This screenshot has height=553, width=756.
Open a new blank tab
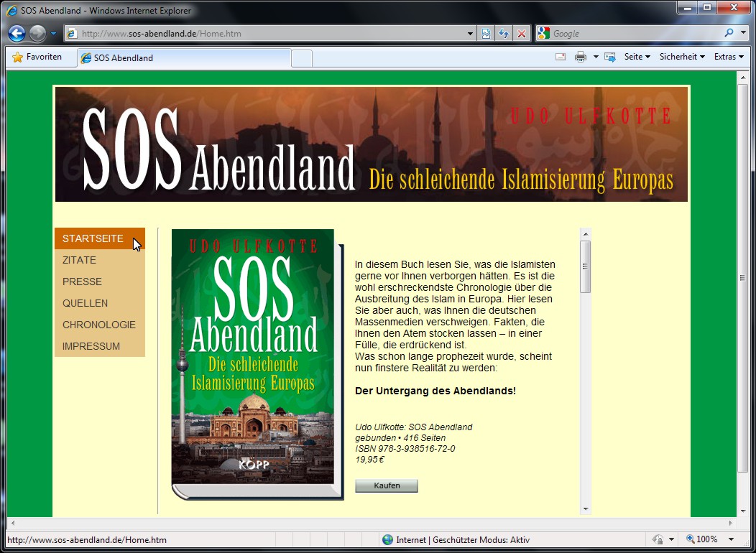302,58
